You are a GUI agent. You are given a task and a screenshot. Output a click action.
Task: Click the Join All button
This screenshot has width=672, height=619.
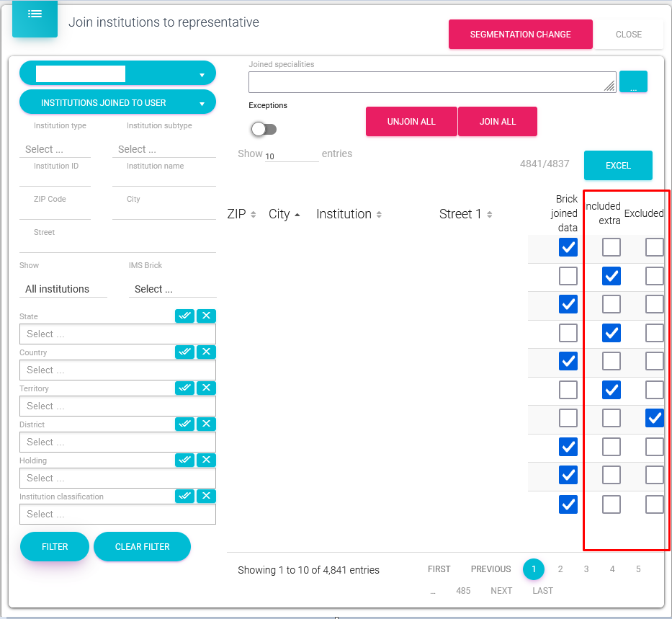[498, 122]
